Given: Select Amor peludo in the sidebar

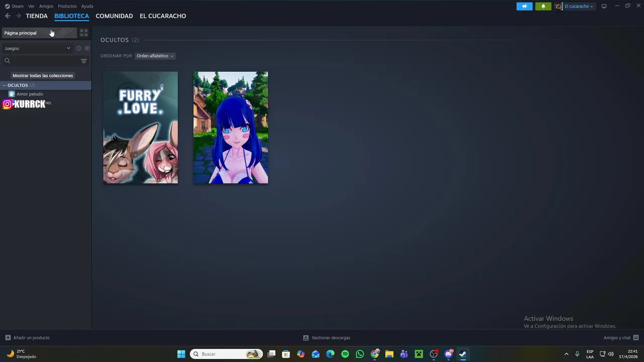Looking at the screenshot, I should click(30, 94).
